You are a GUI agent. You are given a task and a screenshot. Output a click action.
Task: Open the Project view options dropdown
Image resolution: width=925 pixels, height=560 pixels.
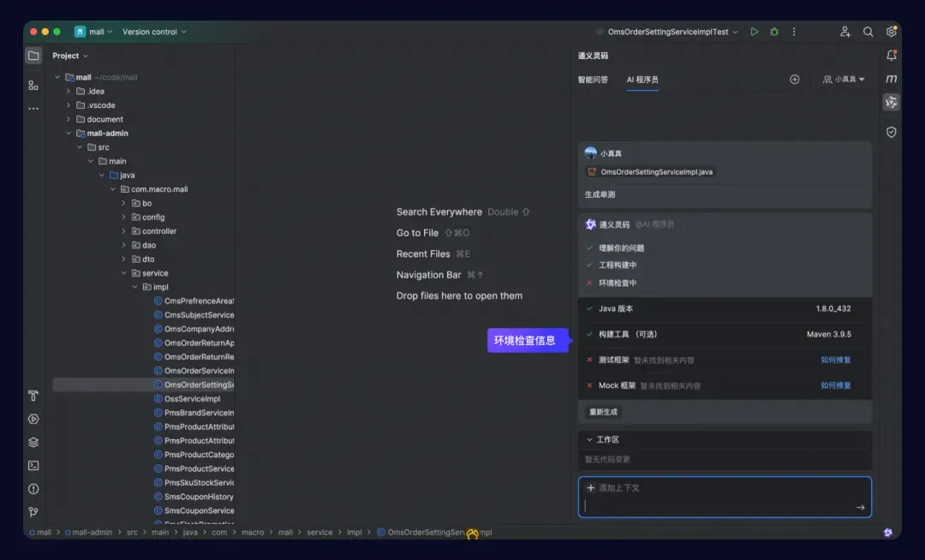point(70,56)
